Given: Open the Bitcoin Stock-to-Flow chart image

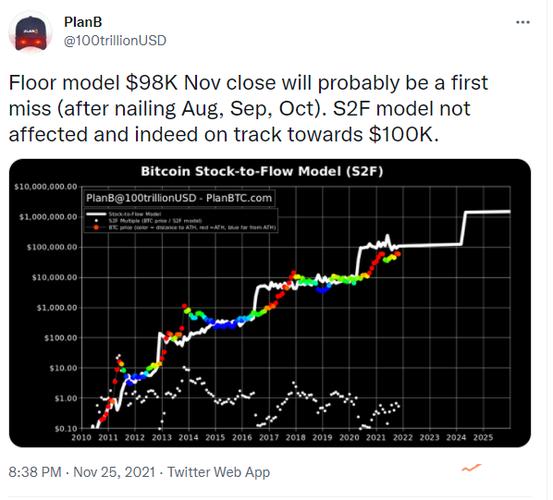Looking at the screenshot, I should [x=270, y=303].
